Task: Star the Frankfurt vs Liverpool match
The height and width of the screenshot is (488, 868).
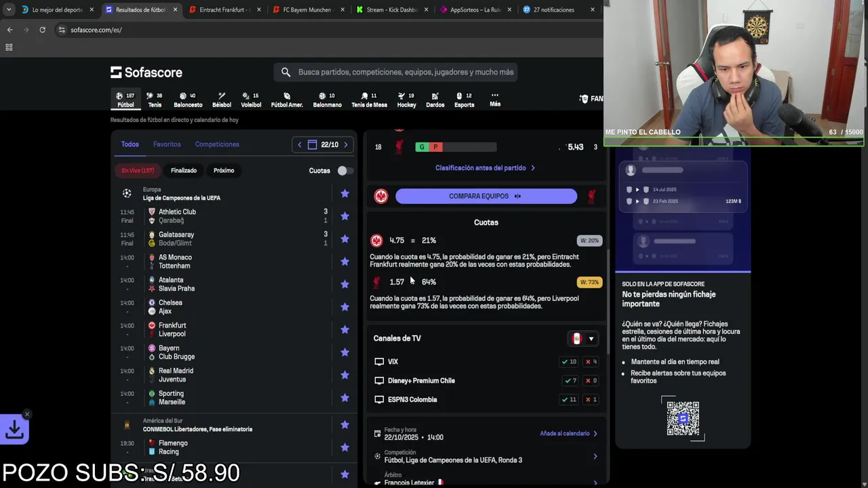Action: coord(344,329)
